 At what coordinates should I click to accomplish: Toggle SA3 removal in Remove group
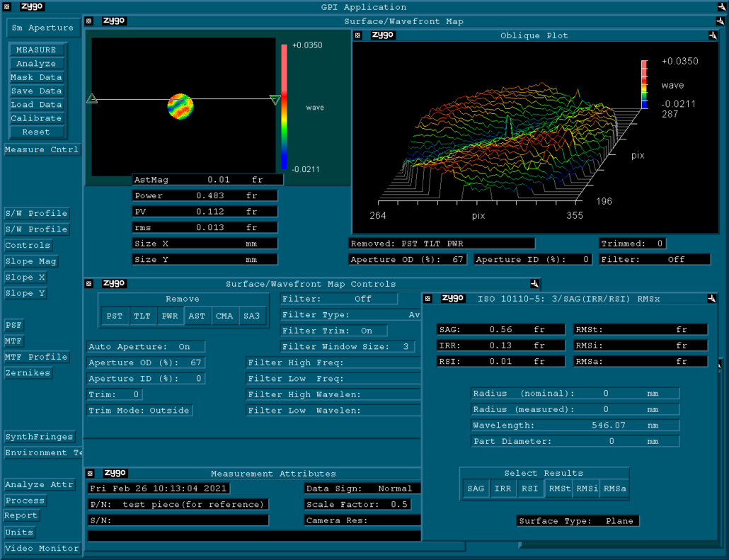[251, 316]
